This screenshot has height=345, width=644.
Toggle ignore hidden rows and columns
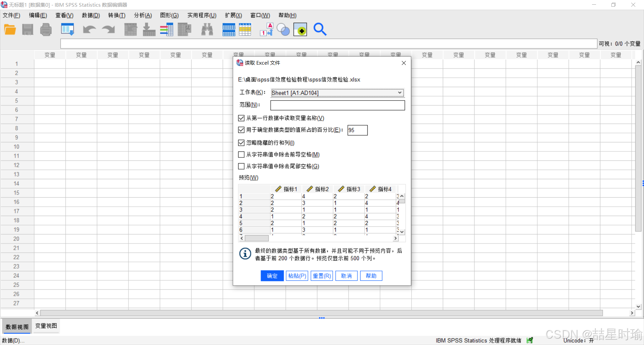tap(241, 143)
